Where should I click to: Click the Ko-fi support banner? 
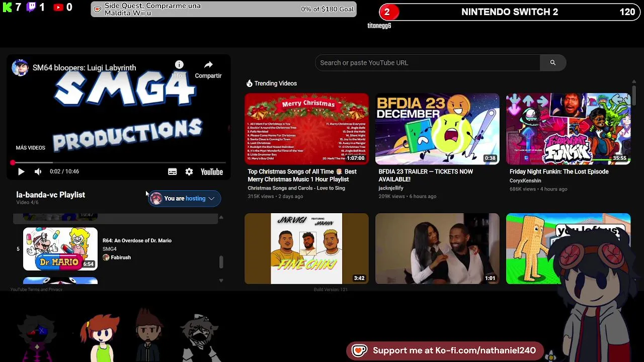tap(445, 351)
